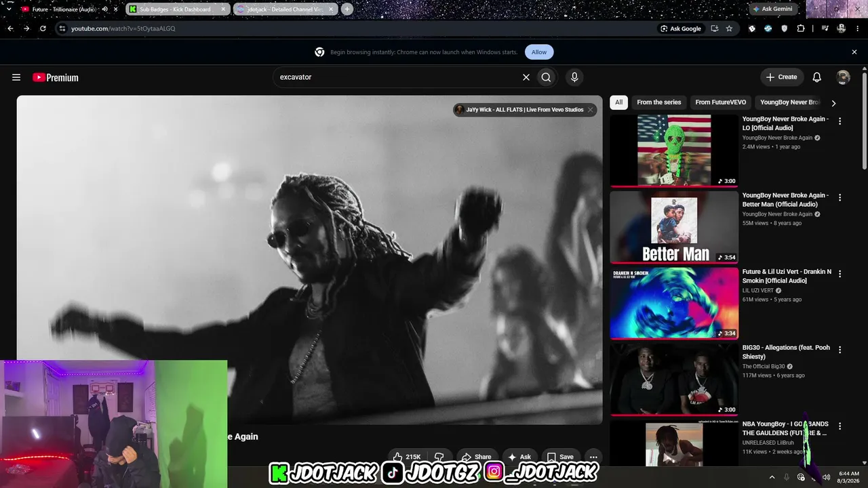868x488 pixels.
Task: Dismiss the Chrome startup banner
Action: [854, 52]
